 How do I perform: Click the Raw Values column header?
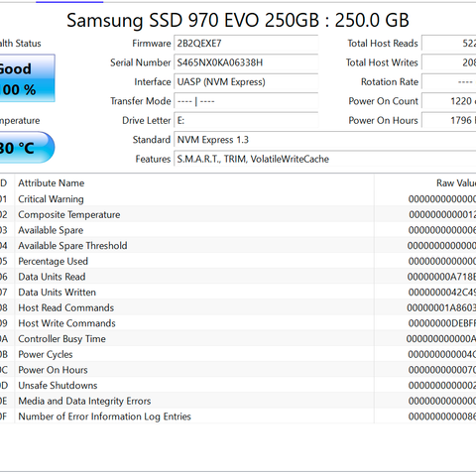[x=425, y=182]
